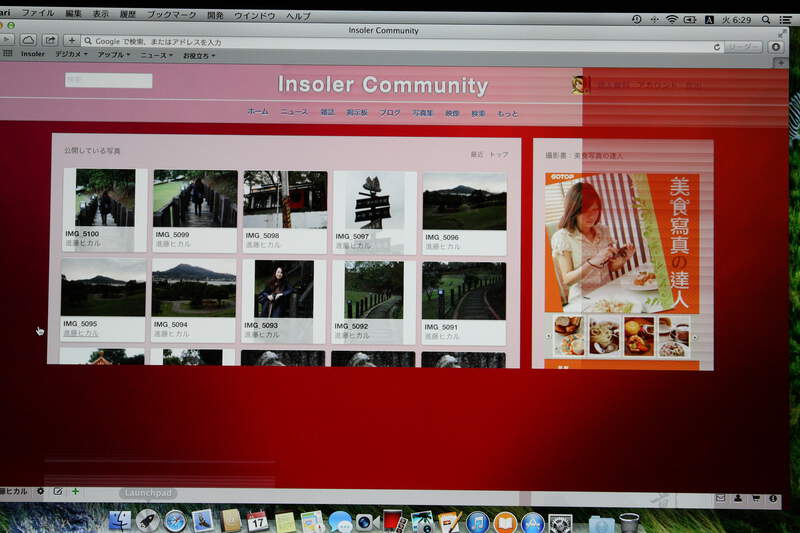Screen dimensions: 800x533
Task: Click the green plus icon in the bottom bar
Action: tap(75, 492)
